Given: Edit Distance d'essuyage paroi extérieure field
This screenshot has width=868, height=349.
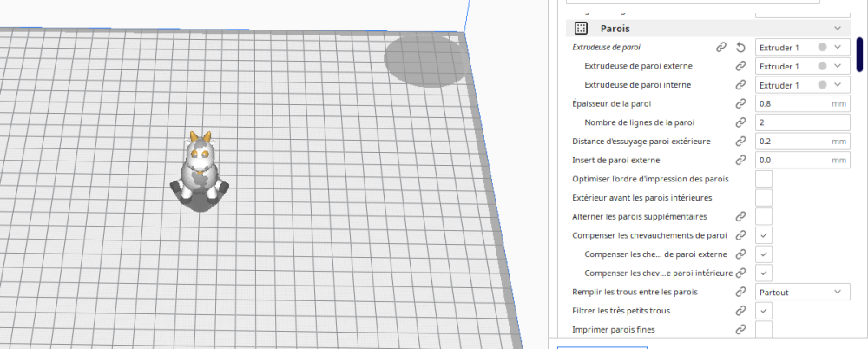Looking at the screenshot, I should pyautogui.click(x=802, y=142).
